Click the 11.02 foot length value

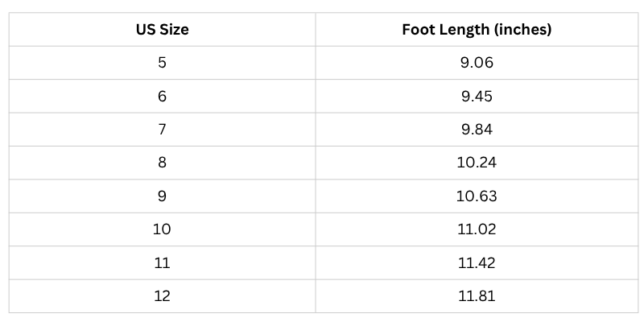tap(477, 229)
